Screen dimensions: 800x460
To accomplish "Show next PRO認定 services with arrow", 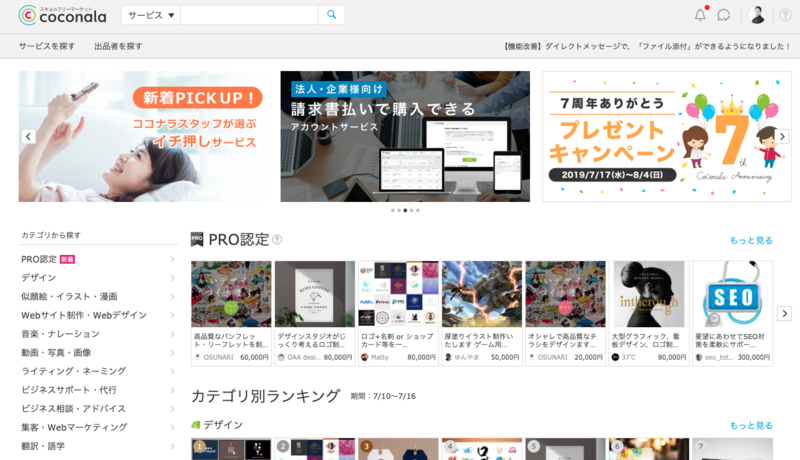I will pos(785,313).
